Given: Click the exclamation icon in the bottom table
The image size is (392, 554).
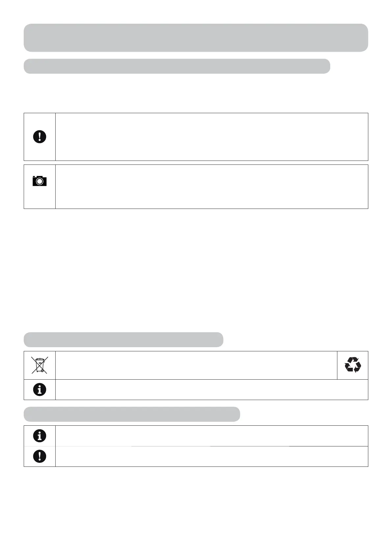Looking at the screenshot, I should tap(39, 456).
